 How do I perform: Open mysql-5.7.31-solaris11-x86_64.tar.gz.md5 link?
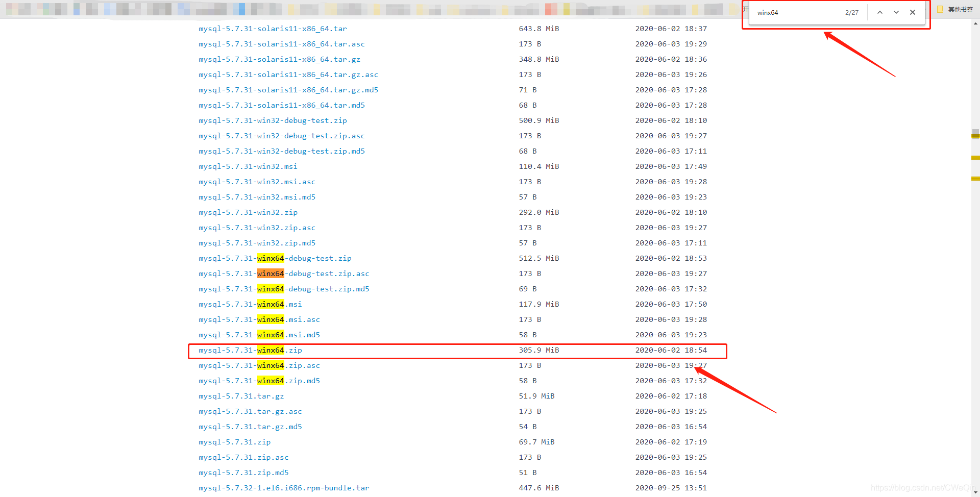tap(288, 90)
